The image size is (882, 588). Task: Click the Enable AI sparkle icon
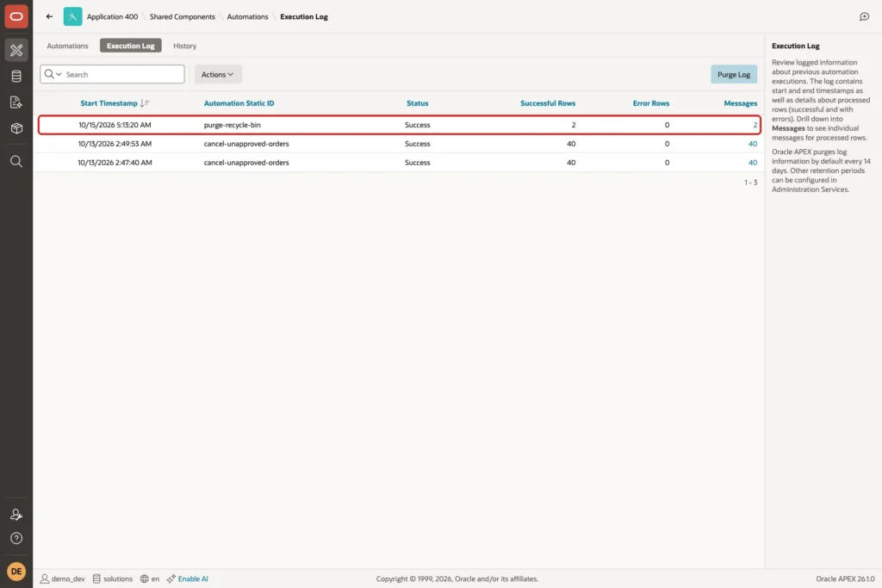171,579
